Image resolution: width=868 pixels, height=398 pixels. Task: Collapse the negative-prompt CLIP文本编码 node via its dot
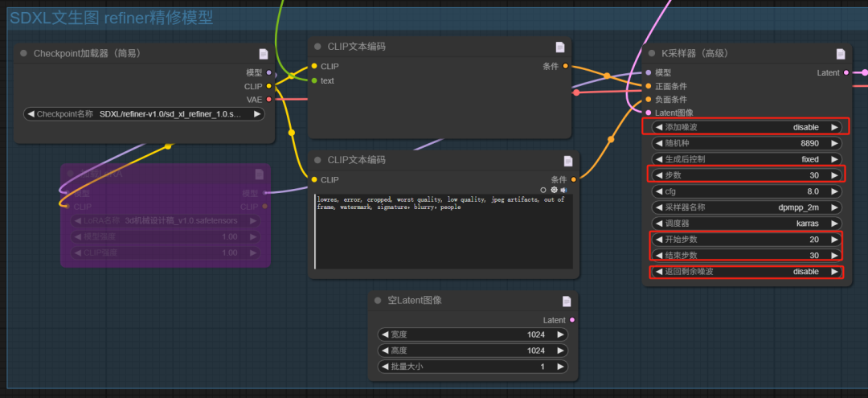point(317,160)
